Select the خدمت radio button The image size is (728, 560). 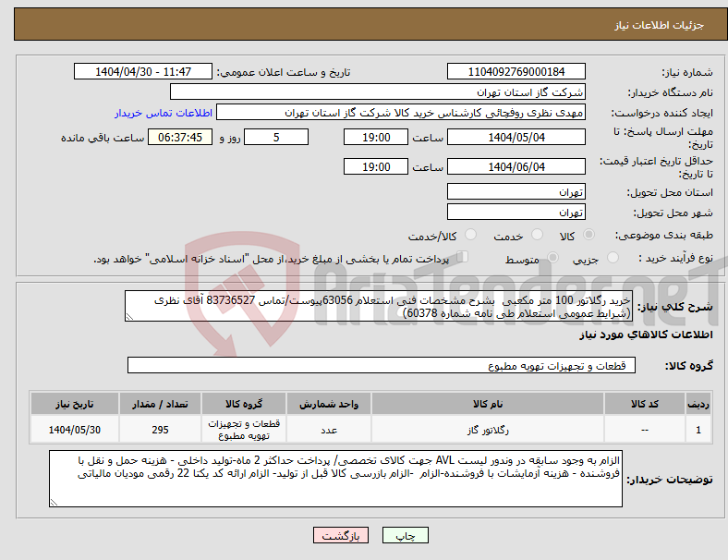[537, 235]
